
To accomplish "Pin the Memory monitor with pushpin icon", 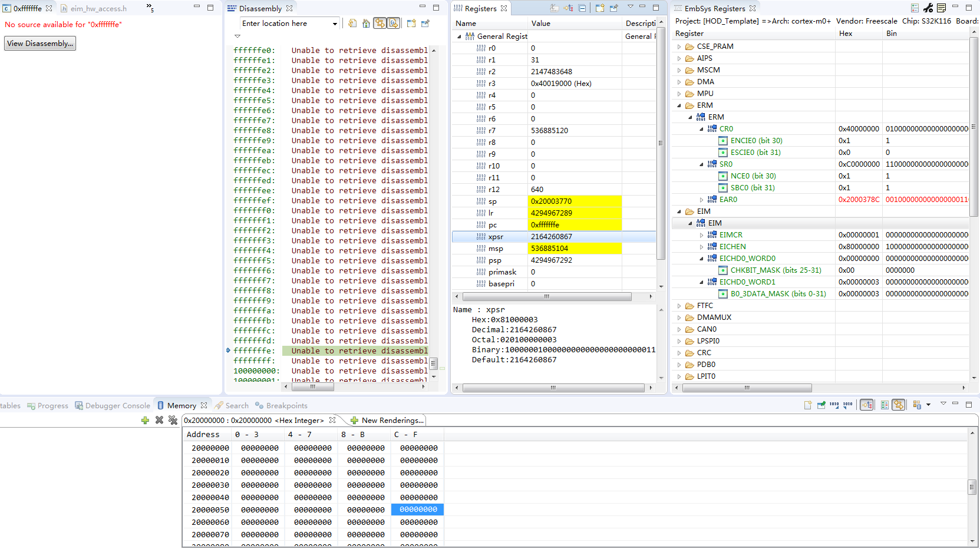I will pos(821,405).
